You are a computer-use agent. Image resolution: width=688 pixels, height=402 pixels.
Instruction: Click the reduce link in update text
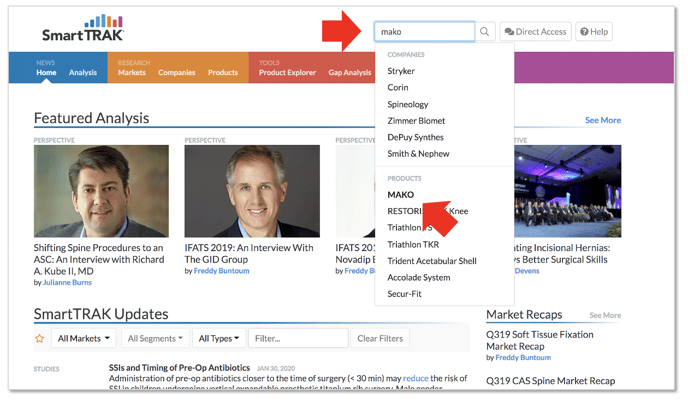[x=416, y=378]
